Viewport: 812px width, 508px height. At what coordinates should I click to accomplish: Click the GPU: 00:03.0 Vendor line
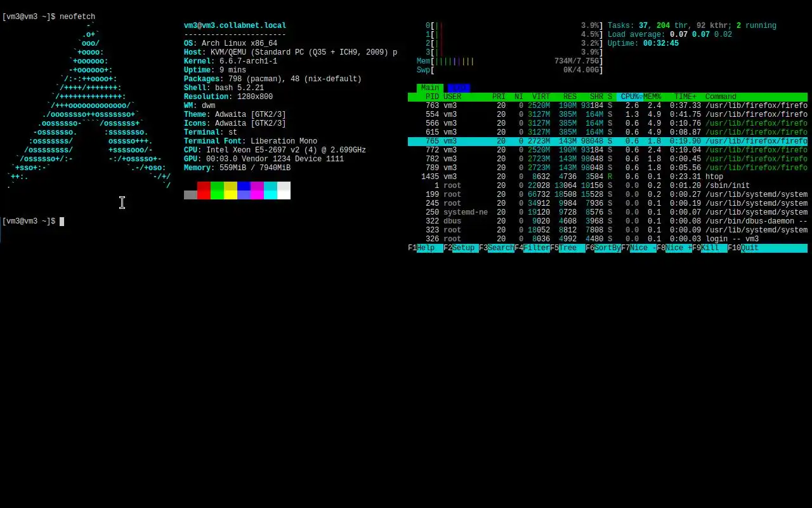click(264, 159)
